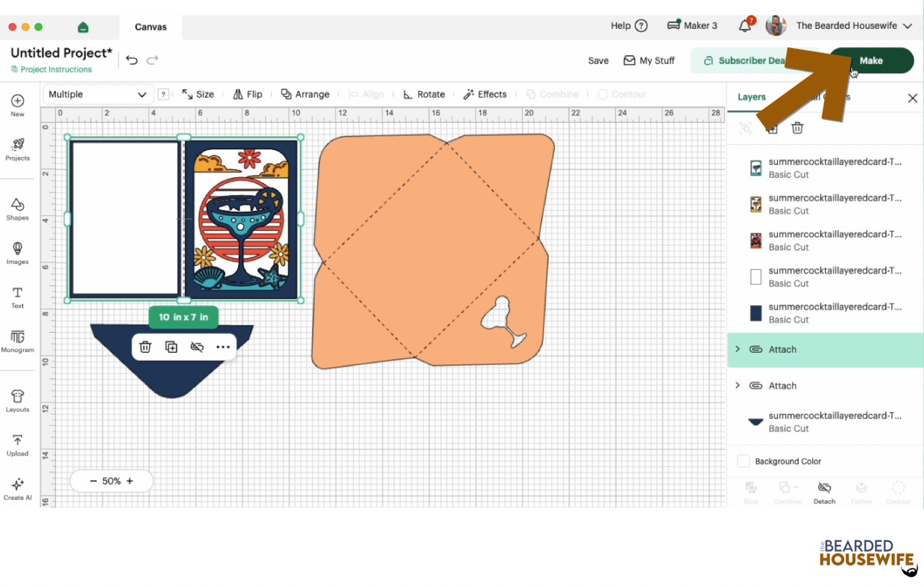Open more options in the floating toolbar

point(223,347)
